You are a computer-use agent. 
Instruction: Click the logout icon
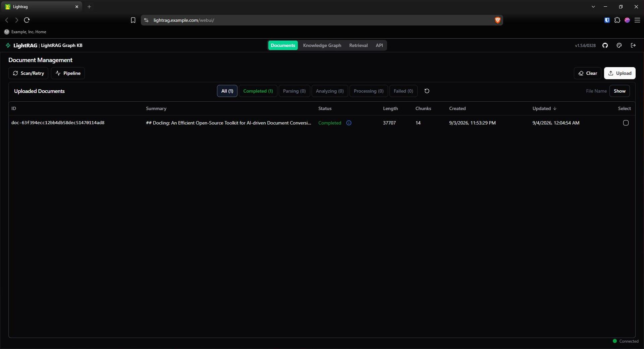[633, 45]
